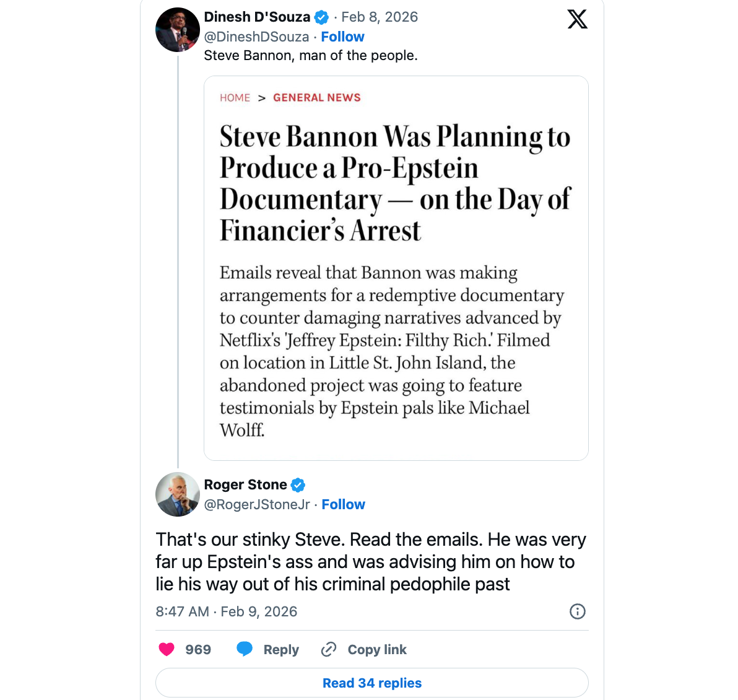
Task: Click the Copy link chain icon
Action: (x=328, y=649)
